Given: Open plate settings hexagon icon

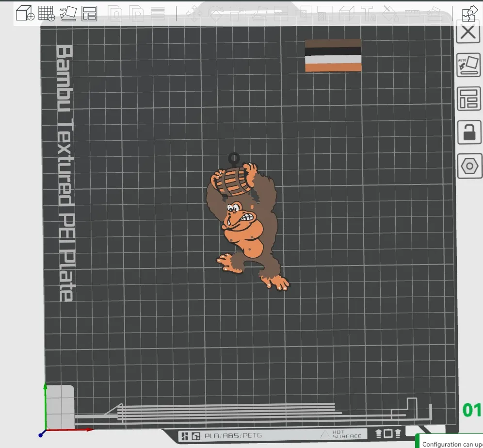Looking at the screenshot, I should (x=469, y=166).
